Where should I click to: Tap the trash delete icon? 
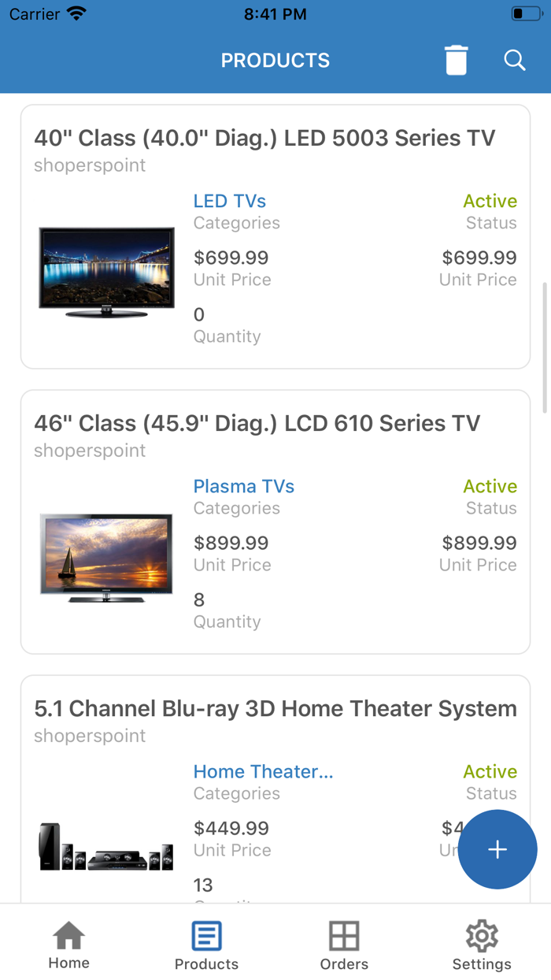(x=455, y=60)
